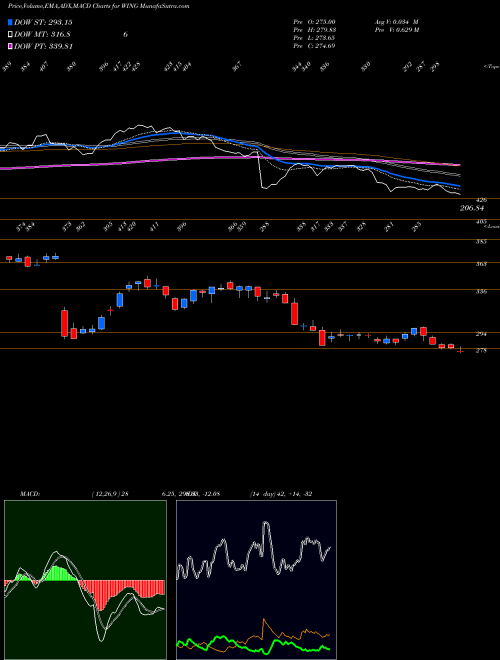500x660 pixels.
Task: Click the 426 price axis label
Action: click(482, 200)
